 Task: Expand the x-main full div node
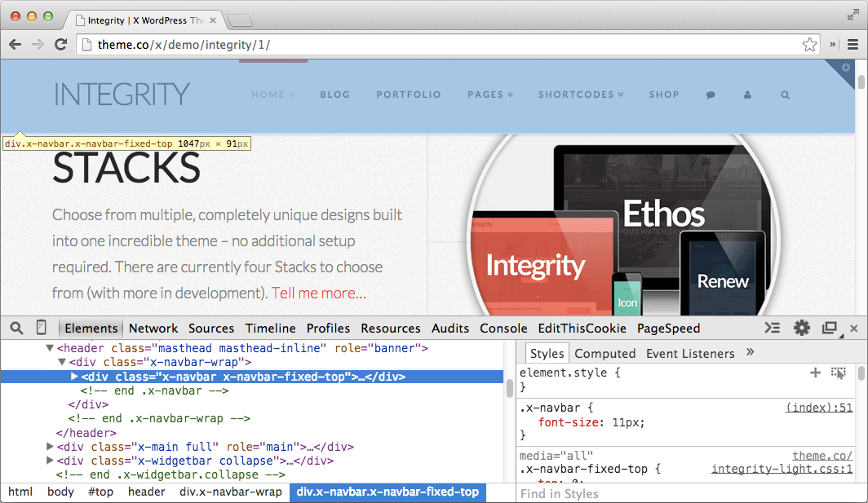[49, 446]
